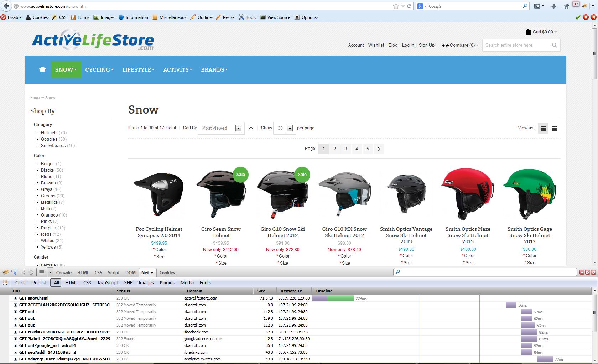Select the All filter in Net panel
The image size is (598, 364).
point(56,283)
